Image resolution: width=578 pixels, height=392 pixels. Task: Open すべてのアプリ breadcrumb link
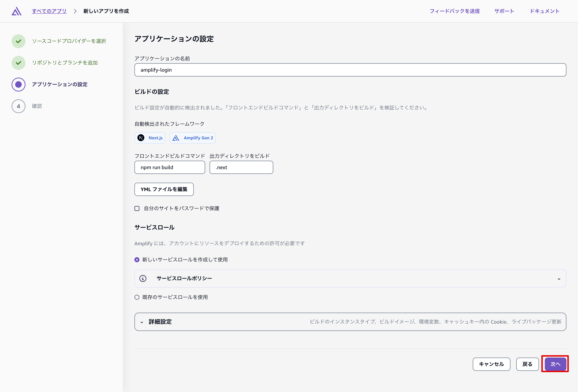49,11
